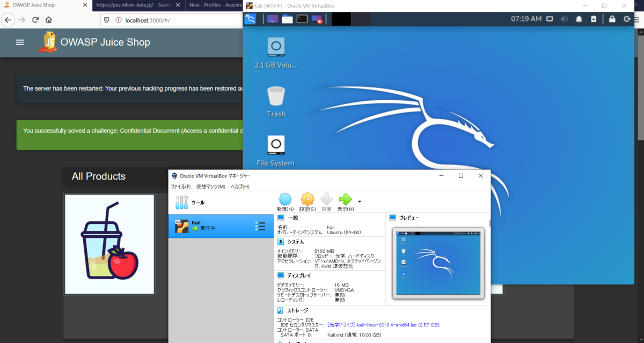
Task: Select the 2.1 GB Volume desktop icon
Action: click(x=275, y=53)
